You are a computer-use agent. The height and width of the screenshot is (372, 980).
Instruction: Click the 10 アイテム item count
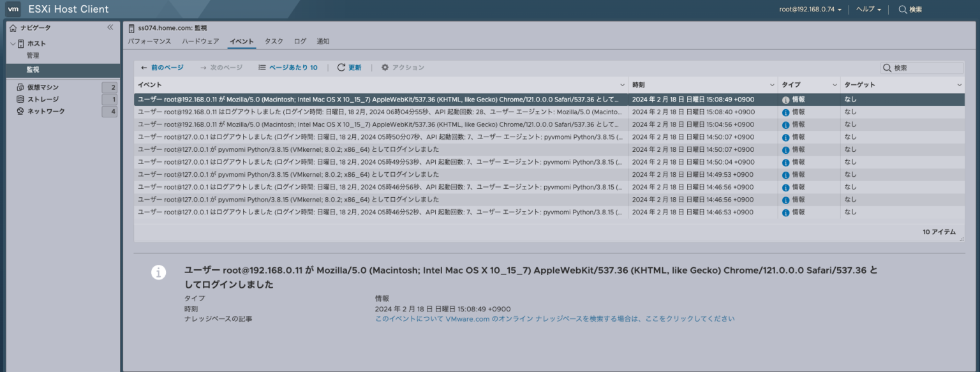939,232
